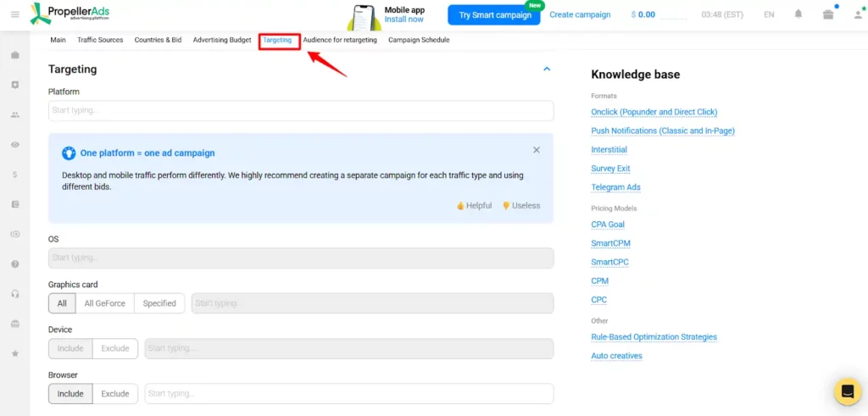
Task: Click the notifications bell icon
Action: 798,14
